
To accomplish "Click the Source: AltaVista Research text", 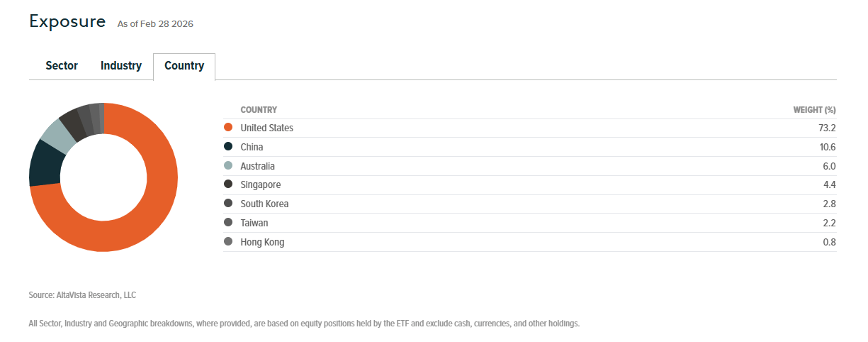I will click(x=82, y=294).
